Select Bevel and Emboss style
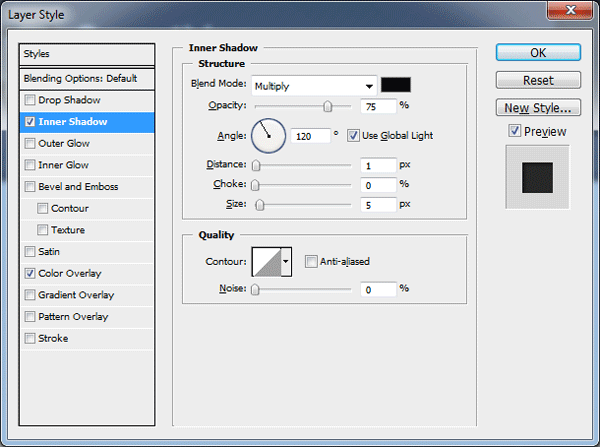The height and width of the screenshot is (447, 600). pyautogui.click(x=77, y=187)
